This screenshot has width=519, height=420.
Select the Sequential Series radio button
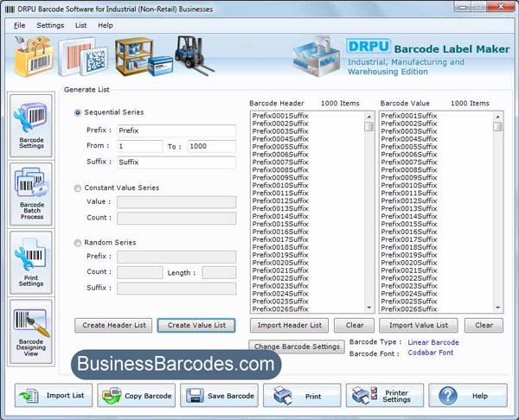click(x=78, y=112)
